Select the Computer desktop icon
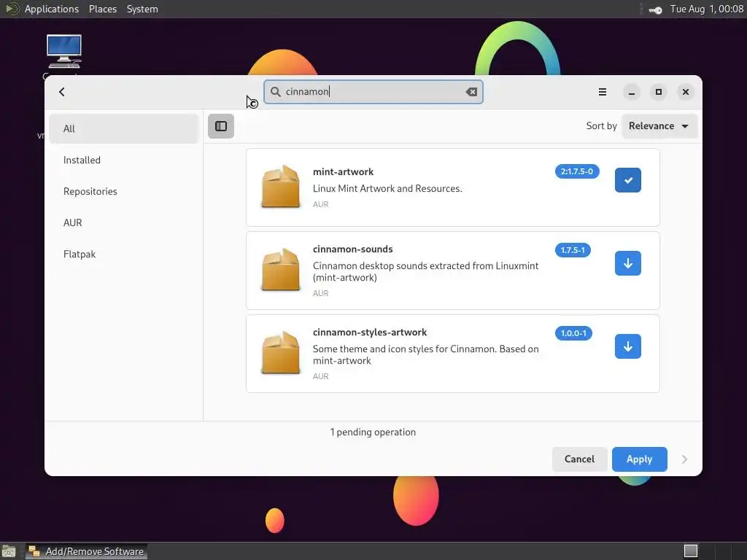 click(64, 52)
